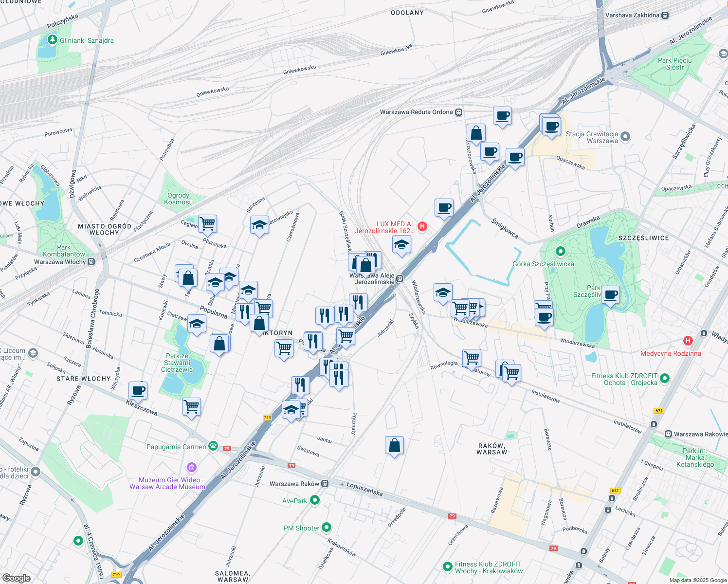
Task: Open the Google logo link
Action: click(16, 578)
